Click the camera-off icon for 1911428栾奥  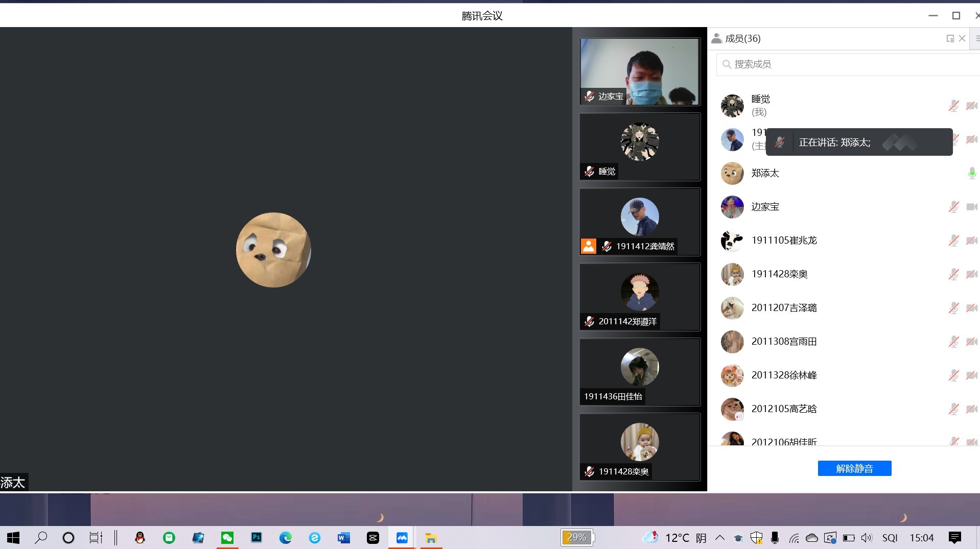coord(971,274)
